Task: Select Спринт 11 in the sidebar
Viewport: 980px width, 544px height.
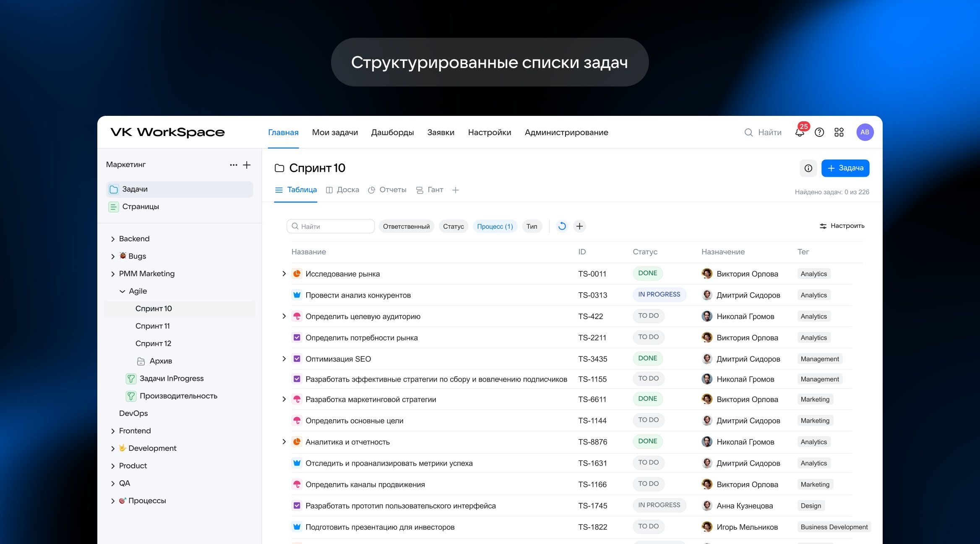Action: tap(153, 326)
